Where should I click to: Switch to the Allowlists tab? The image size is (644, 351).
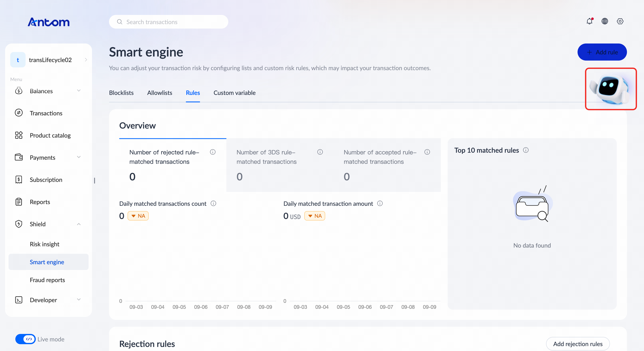click(x=160, y=93)
